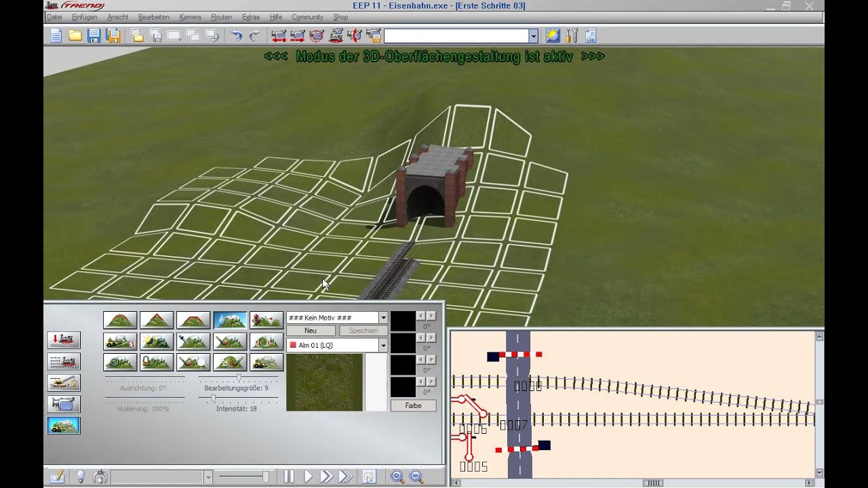Create a new layout file

point(56,36)
